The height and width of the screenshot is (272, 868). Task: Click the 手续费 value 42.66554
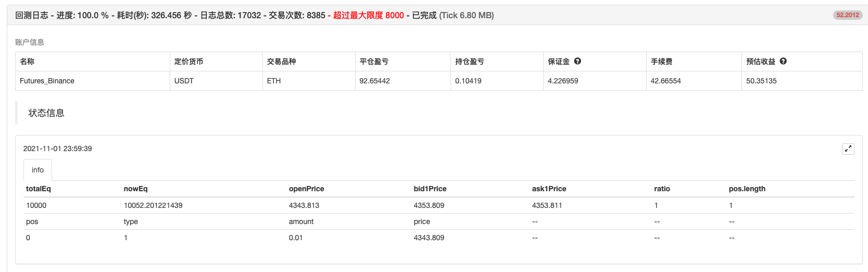click(x=665, y=81)
